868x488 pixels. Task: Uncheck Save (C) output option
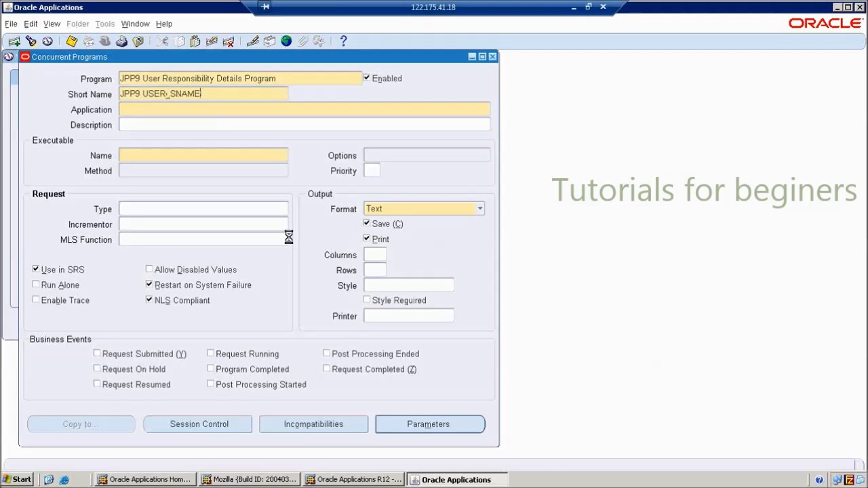click(367, 223)
